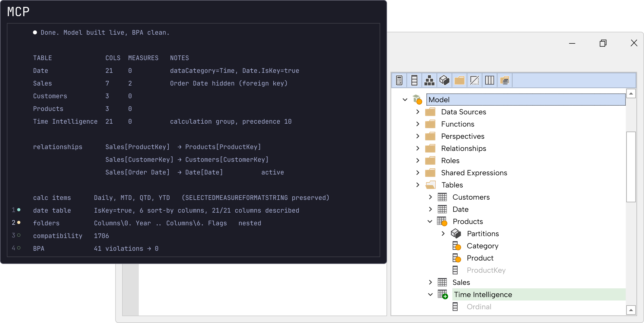Toggle the show measures calculator icon
The height and width of the screenshot is (323, 644).
[399, 80]
